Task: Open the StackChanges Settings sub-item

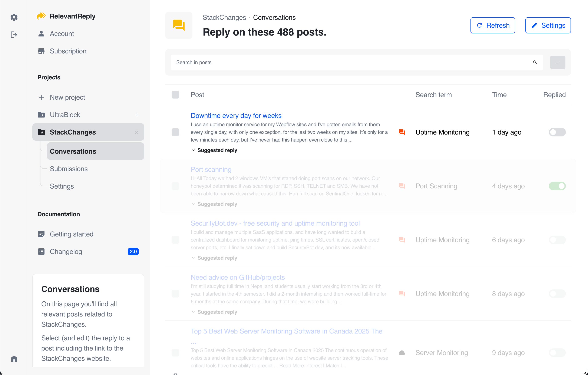Action: pos(95,186)
